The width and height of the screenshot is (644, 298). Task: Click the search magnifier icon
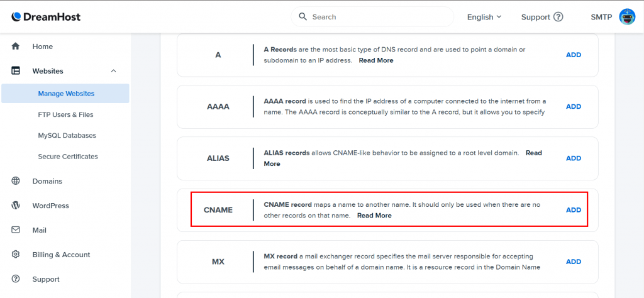(x=303, y=17)
